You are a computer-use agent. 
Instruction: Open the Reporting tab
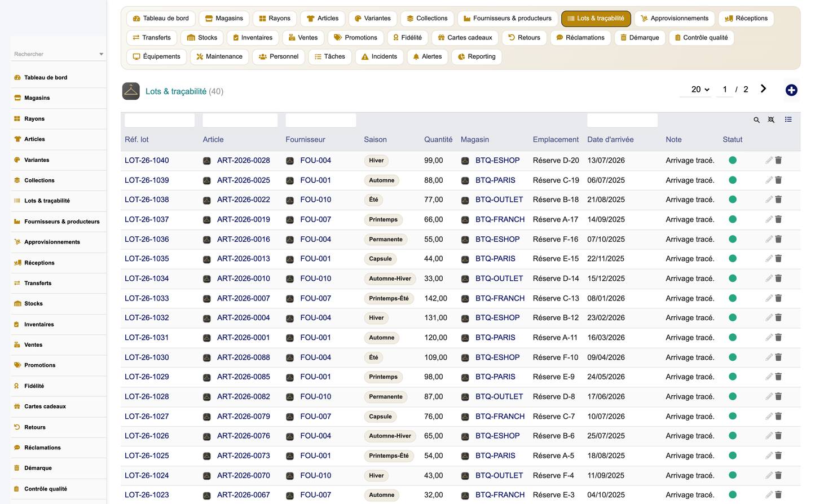[x=477, y=57]
